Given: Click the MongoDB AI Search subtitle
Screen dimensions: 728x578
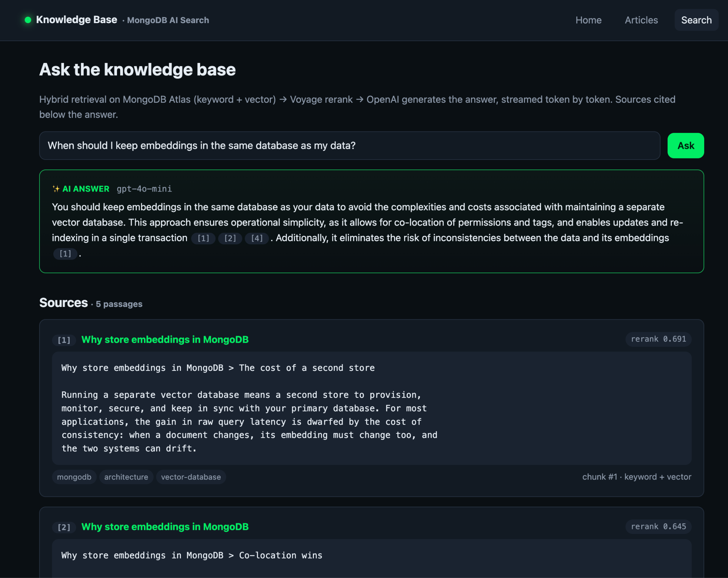Looking at the screenshot, I should pyautogui.click(x=168, y=20).
